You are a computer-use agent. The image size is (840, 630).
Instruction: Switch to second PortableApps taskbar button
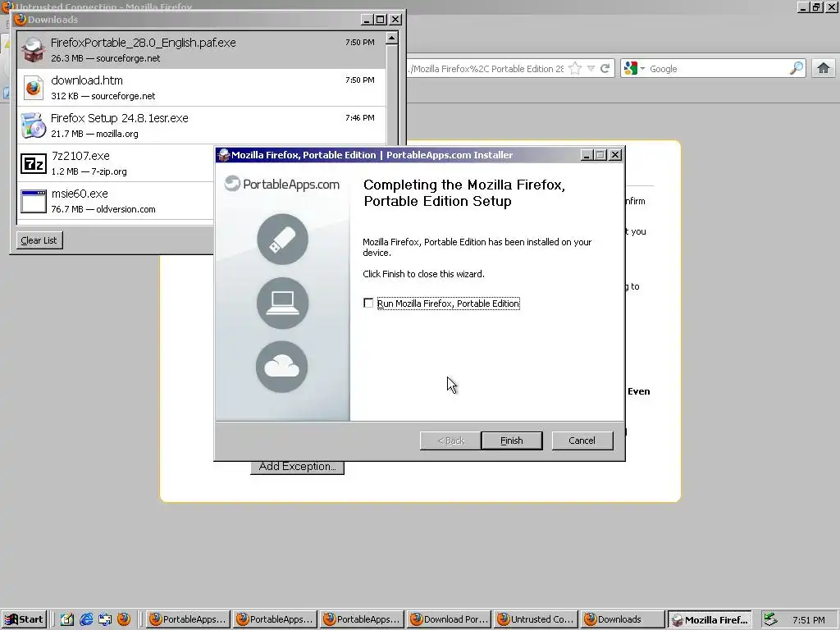(x=275, y=619)
